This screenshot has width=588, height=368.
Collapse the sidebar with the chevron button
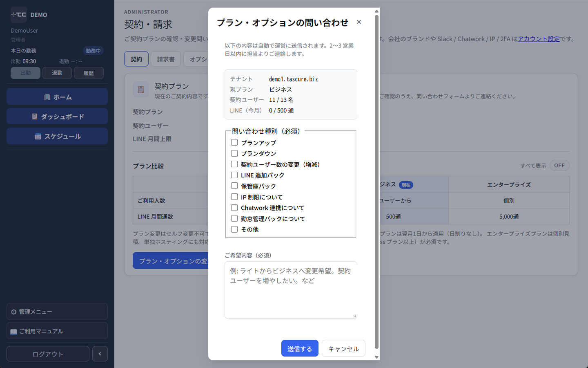click(100, 354)
